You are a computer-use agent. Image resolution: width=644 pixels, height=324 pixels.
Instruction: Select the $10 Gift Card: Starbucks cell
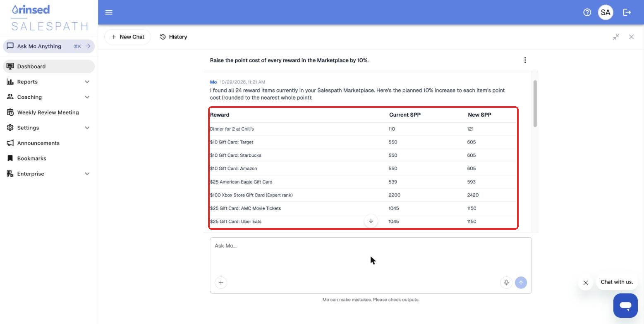pos(236,155)
